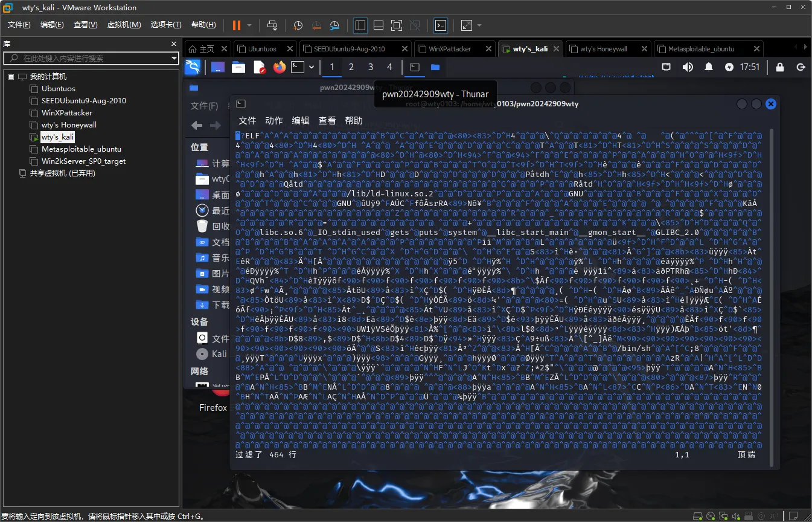The width and height of the screenshot is (812, 522).
Task: Open the terminal emulator panel launcher
Action: pos(298,67)
